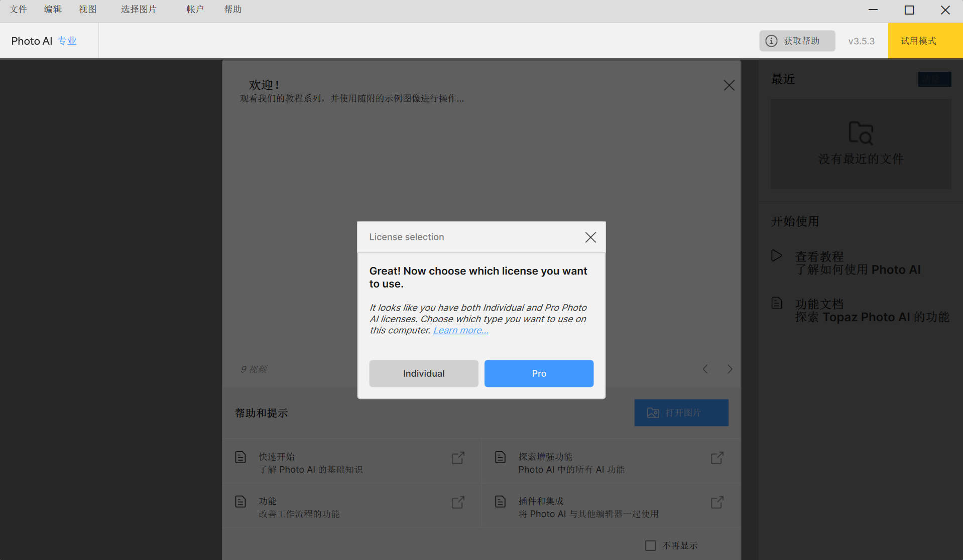Image resolution: width=963 pixels, height=560 pixels.
Task: Click the folder search icon in 最近 panel
Action: (861, 133)
